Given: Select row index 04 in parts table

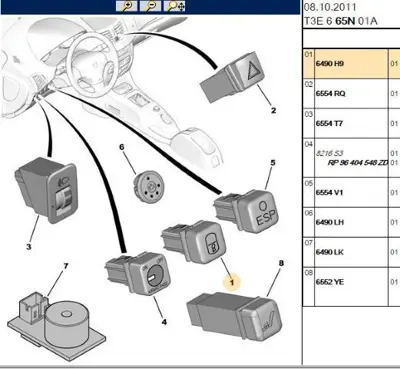Looking at the screenshot, I should pos(309,144).
